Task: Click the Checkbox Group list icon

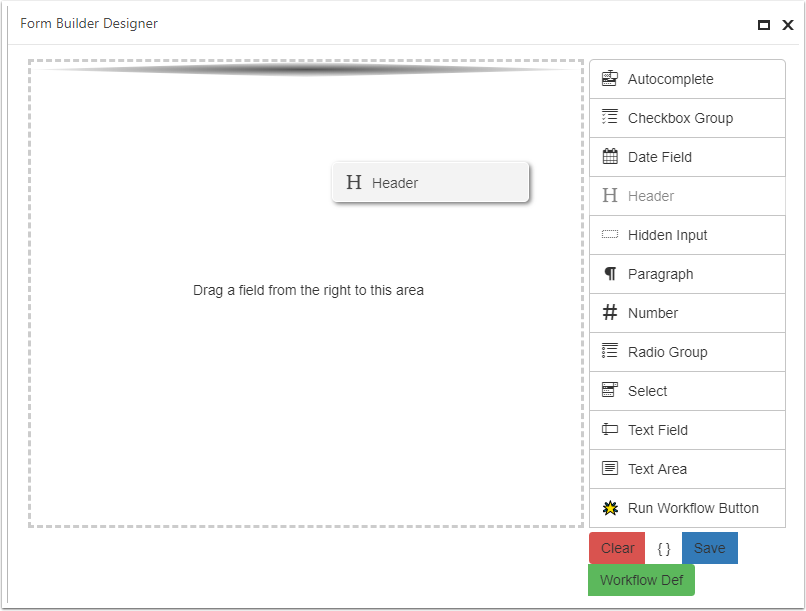Action: [610, 117]
